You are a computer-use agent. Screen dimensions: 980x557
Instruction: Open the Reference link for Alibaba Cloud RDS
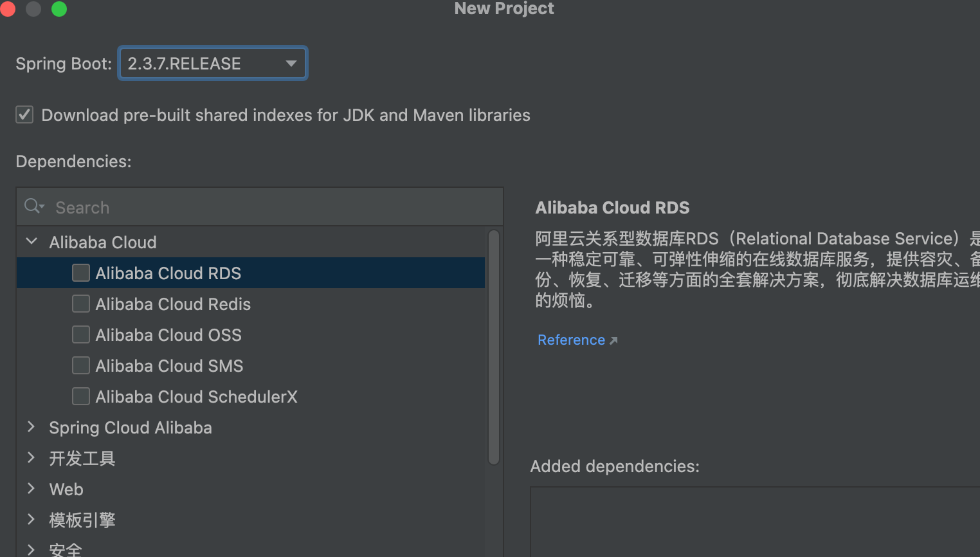pos(571,340)
